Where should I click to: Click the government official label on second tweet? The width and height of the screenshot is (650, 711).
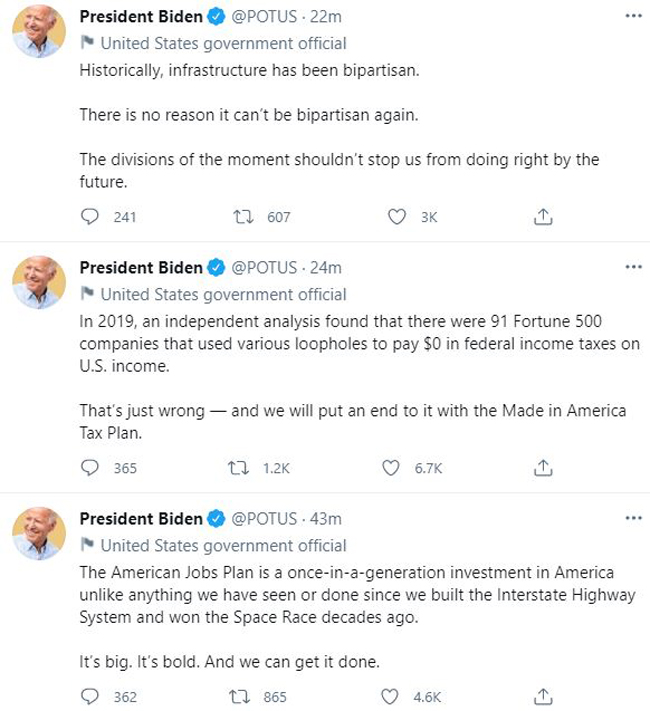coord(223,294)
